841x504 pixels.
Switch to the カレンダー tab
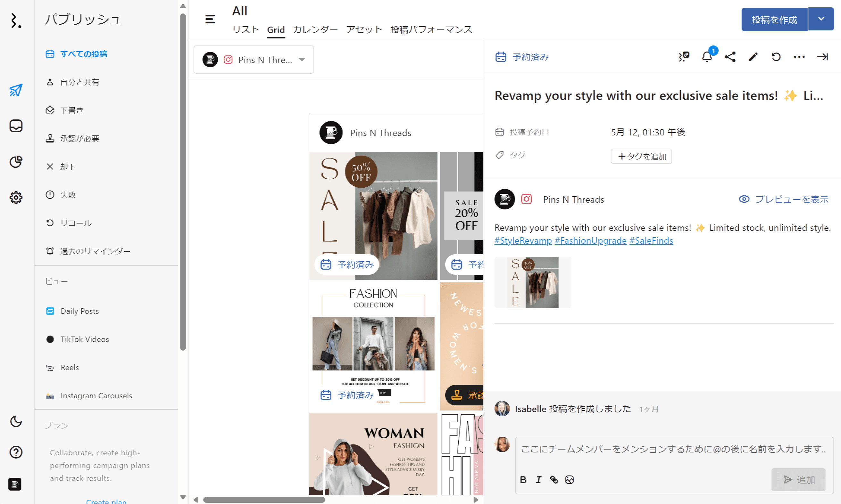click(315, 29)
